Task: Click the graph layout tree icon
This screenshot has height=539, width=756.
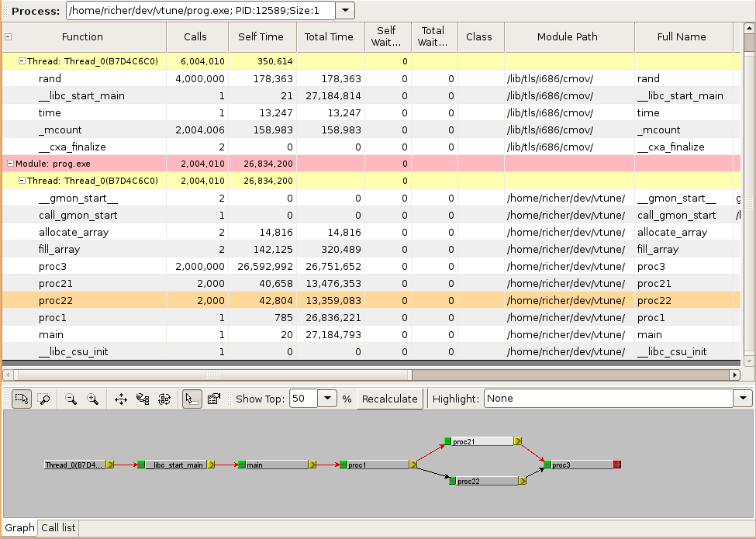Action: pyautogui.click(x=143, y=399)
